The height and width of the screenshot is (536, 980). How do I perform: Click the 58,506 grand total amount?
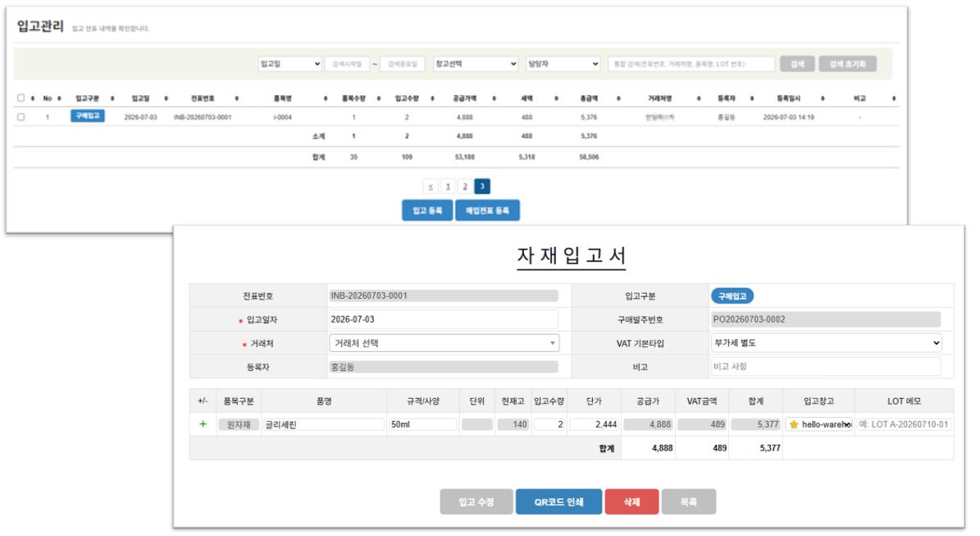point(589,157)
